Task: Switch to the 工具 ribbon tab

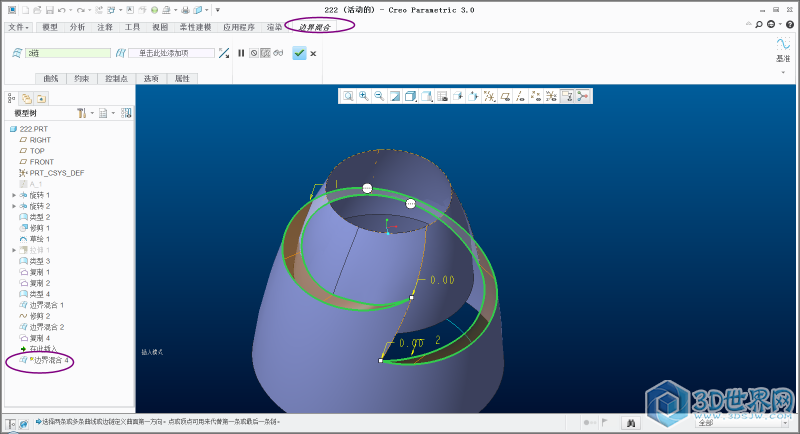Action: click(133, 27)
